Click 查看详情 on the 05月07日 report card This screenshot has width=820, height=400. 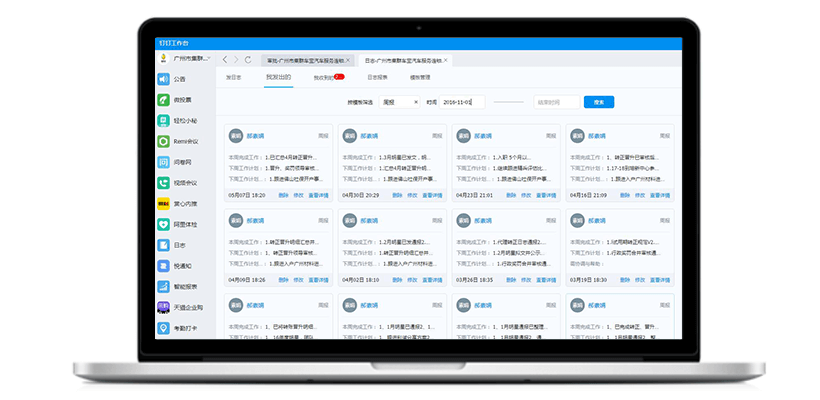318,195
